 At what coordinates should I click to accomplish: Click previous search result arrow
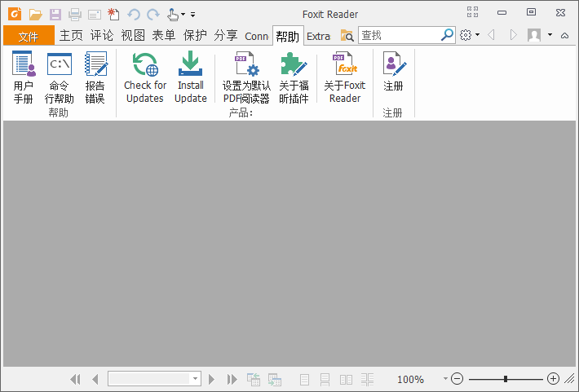491,35
